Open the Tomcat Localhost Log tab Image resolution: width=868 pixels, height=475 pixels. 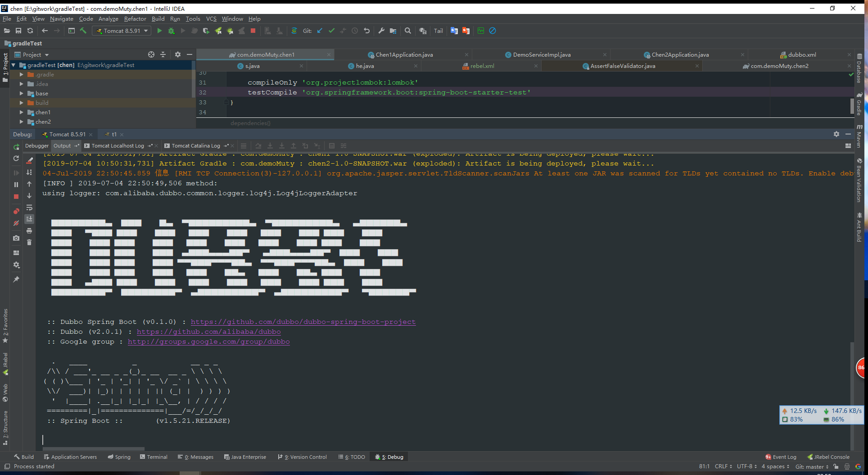pos(118,146)
